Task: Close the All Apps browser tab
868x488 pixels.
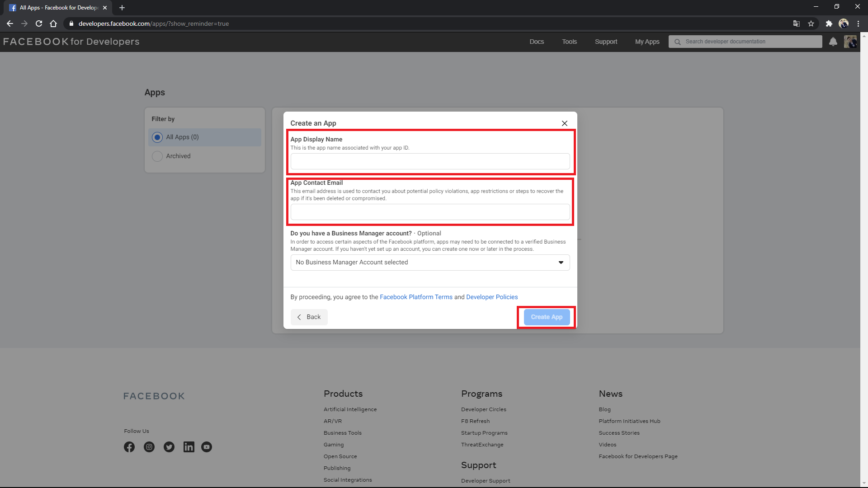Action: pos(105,8)
